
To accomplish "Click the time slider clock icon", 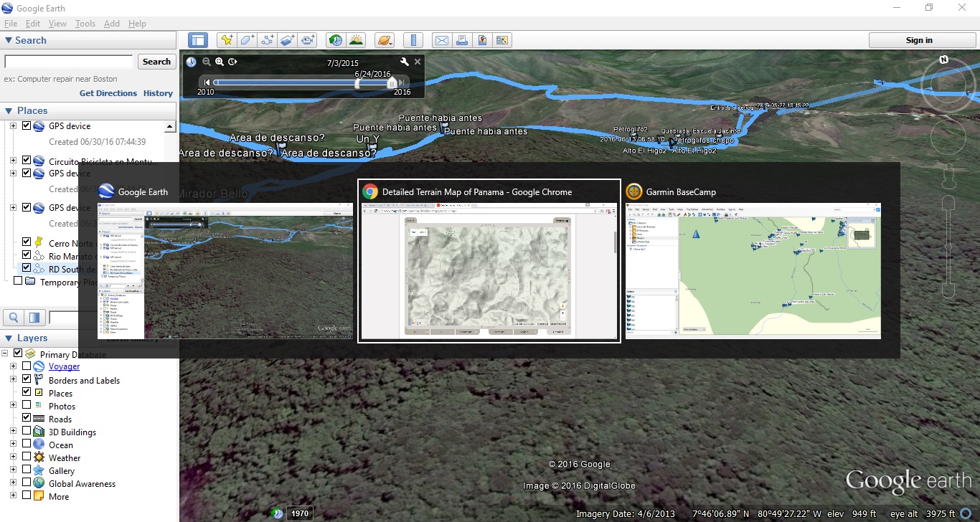I will 191,62.
